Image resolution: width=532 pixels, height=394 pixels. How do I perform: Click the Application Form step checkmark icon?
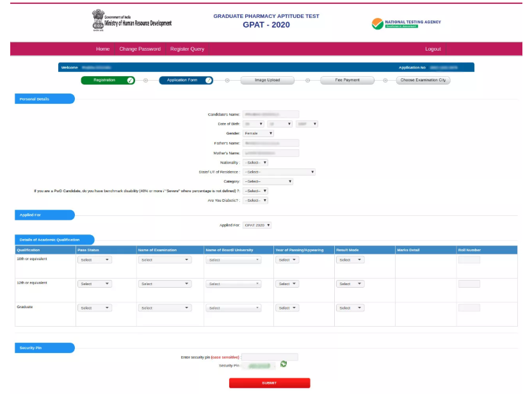(x=209, y=80)
